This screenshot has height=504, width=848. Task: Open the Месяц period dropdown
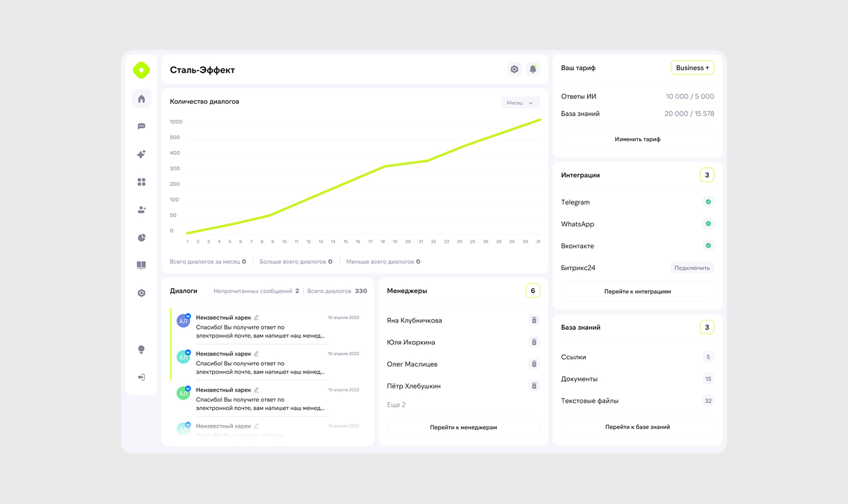(520, 103)
